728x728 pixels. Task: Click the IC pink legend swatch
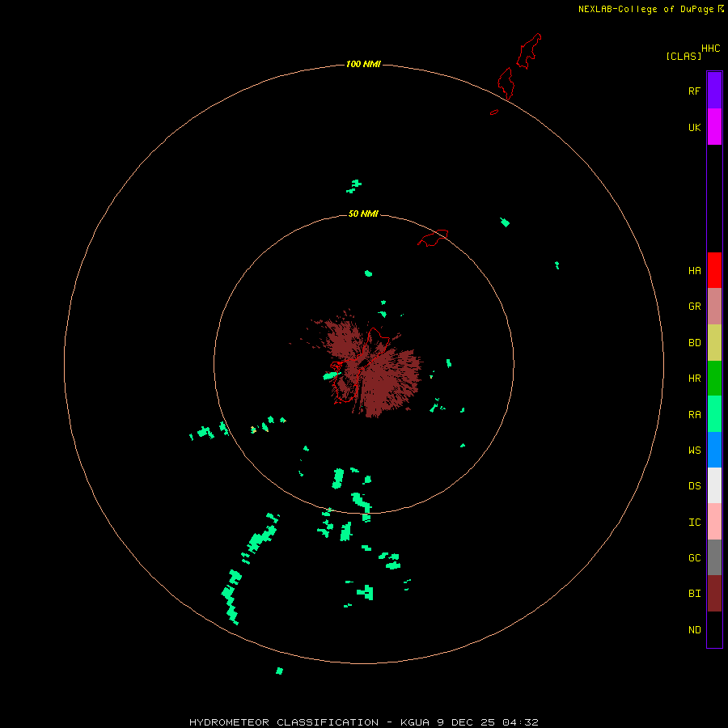click(714, 522)
